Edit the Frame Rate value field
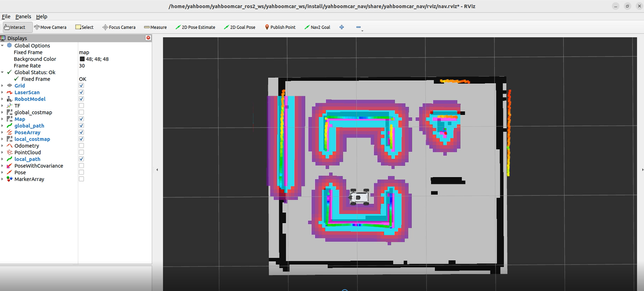Image resolution: width=644 pixels, height=291 pixels. coord(113,66)
